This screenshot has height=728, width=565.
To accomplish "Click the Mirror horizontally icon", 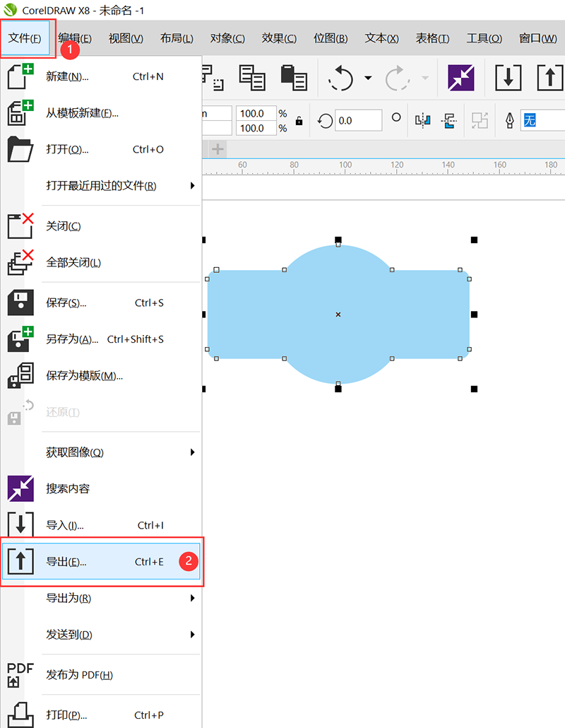I will tap(422, 121).
